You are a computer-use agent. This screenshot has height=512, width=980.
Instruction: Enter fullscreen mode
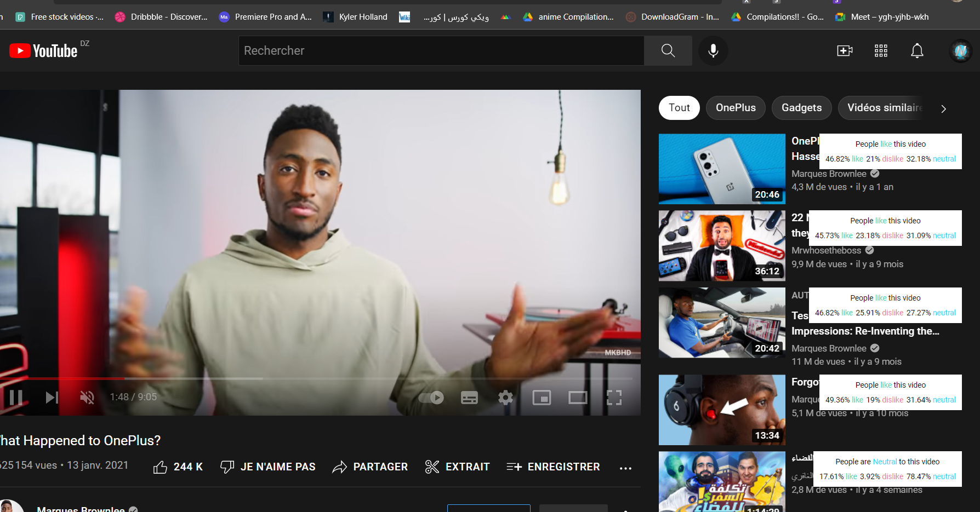614,398
